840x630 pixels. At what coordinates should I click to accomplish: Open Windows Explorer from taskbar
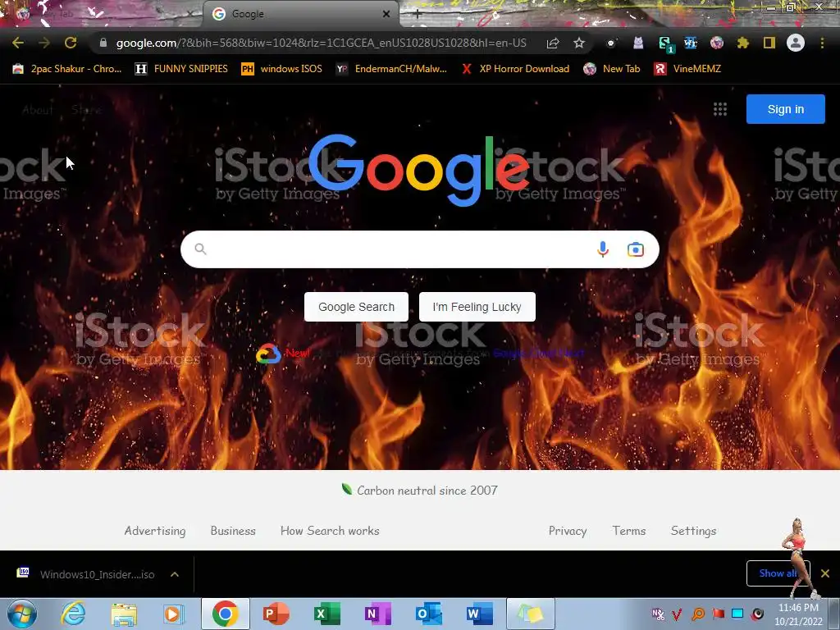click(124, 614)
